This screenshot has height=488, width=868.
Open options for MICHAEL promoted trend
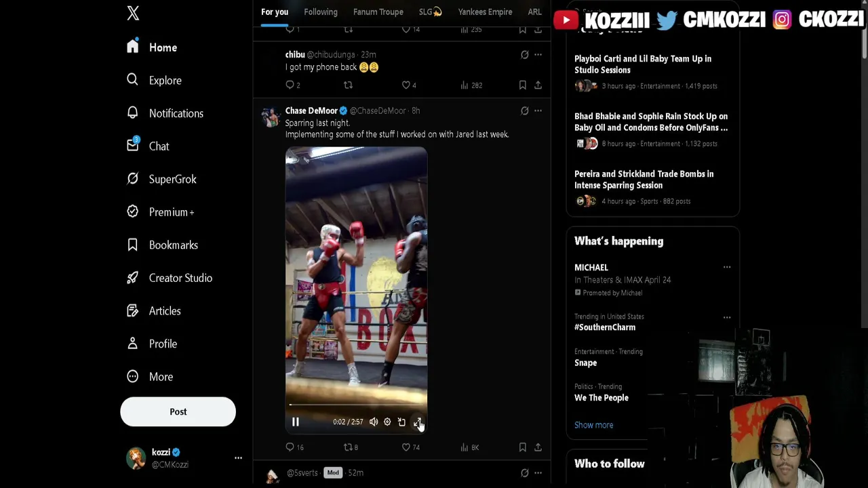tap(726, 267)
